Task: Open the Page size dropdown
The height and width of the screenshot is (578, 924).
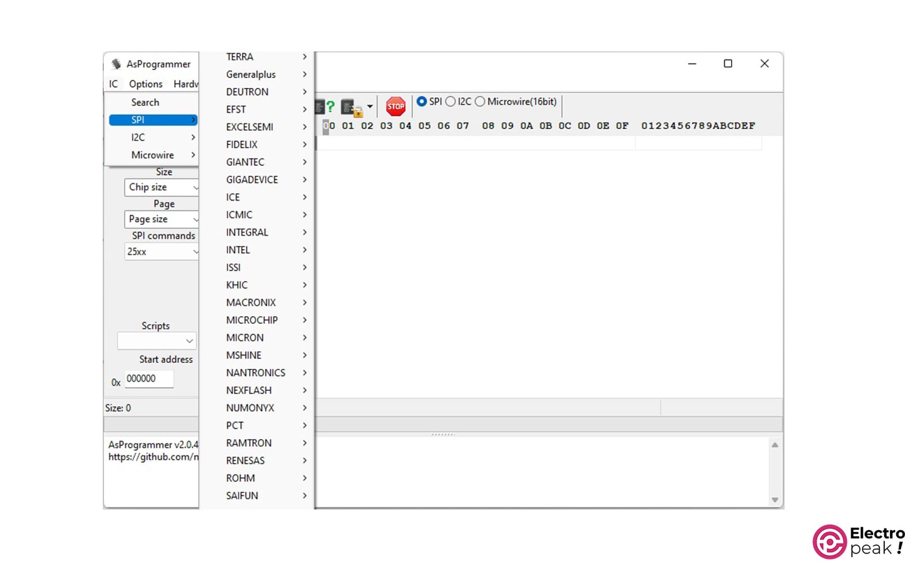Action: [x=162, y=220]
